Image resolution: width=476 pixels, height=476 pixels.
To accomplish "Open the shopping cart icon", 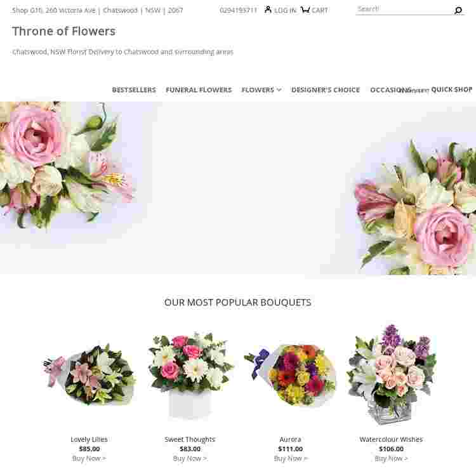I will pos(305,10).
